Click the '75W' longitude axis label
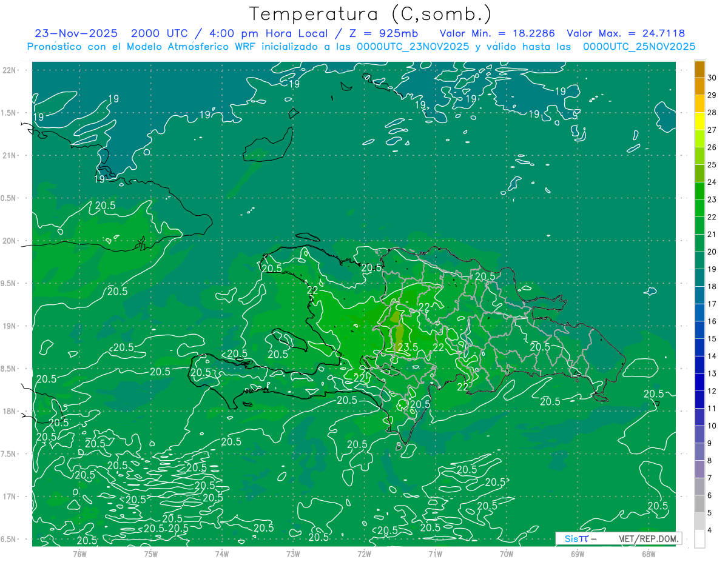 tap(151, 554)
